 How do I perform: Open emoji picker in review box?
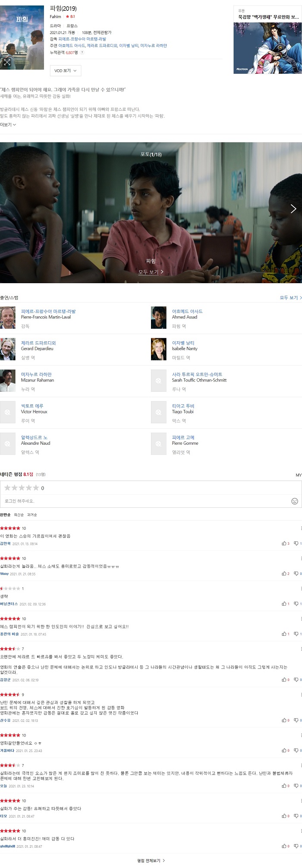295,501
